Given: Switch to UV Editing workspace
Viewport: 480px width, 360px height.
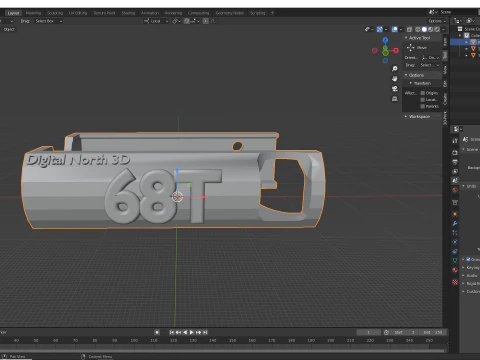Looking at the screenshot, I should [x=78, y=13].
